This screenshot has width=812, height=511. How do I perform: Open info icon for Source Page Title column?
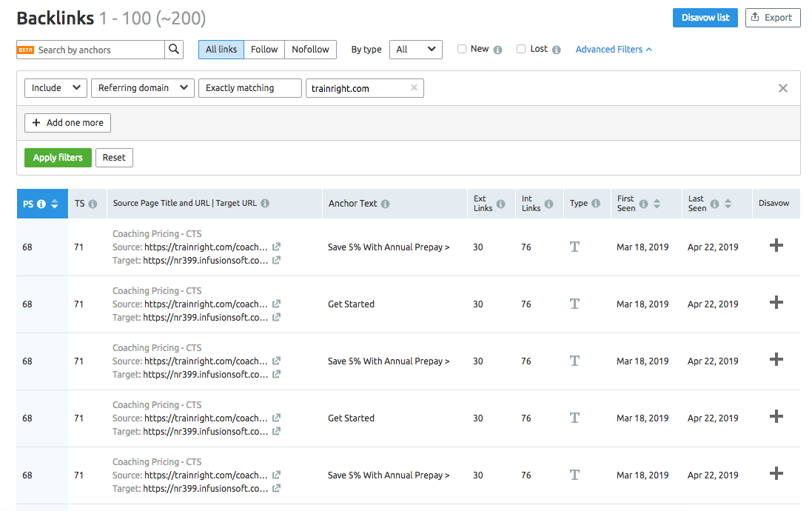click(x=265, y=203)
